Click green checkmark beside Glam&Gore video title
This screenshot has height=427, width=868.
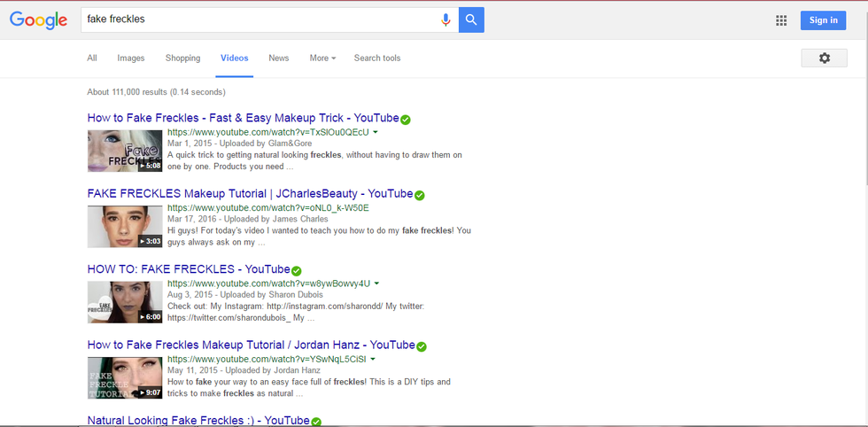pos(406,119)
